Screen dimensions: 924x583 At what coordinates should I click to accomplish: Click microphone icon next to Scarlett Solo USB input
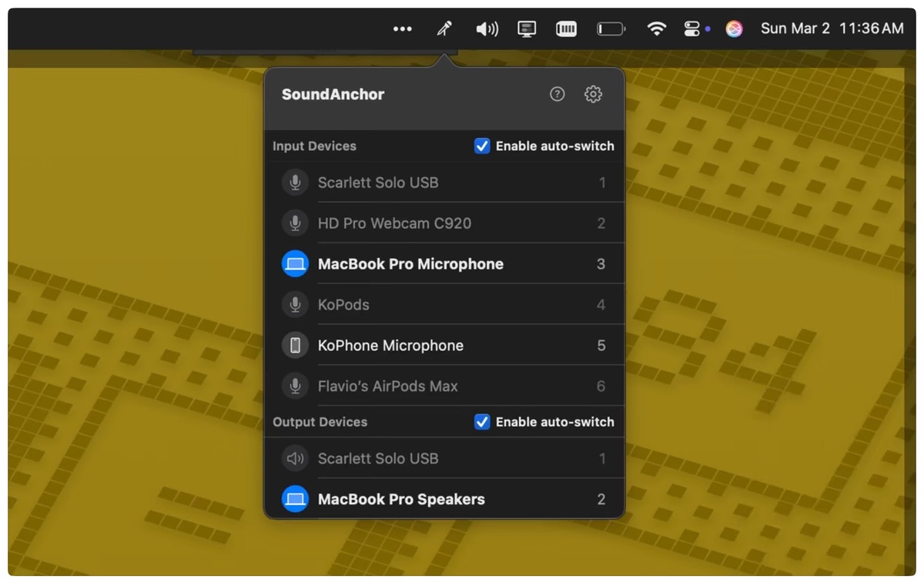(295, 183)
